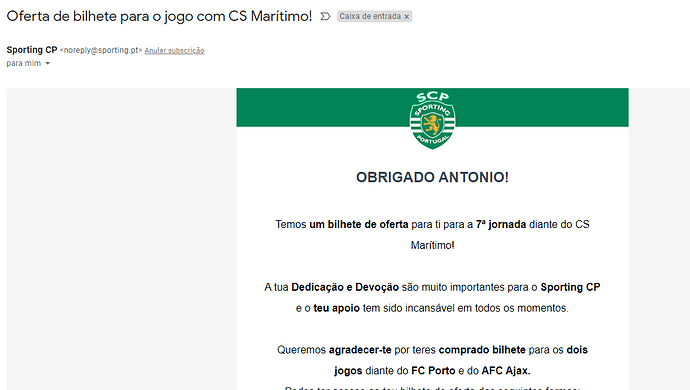Viewport: 690px width, 390px height.
Task: Click the bold 7ª jornada text
Action: coord(501,224)
